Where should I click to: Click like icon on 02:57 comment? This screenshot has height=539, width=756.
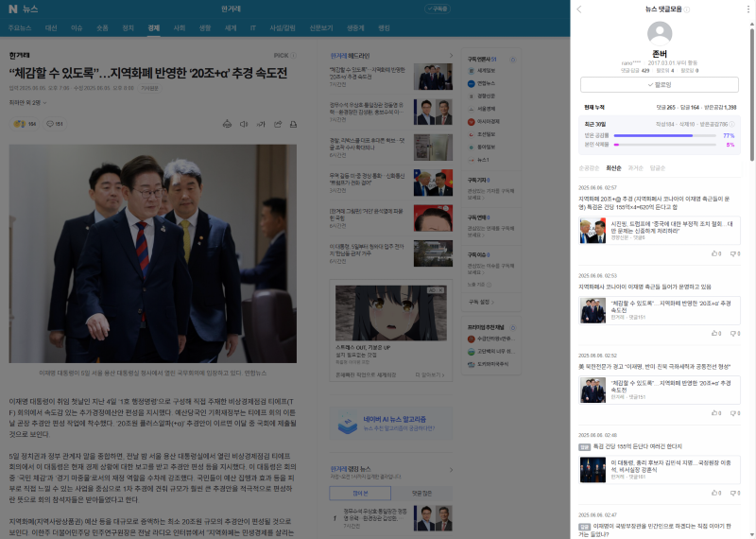pyautogui.click(x=716, y=253)
